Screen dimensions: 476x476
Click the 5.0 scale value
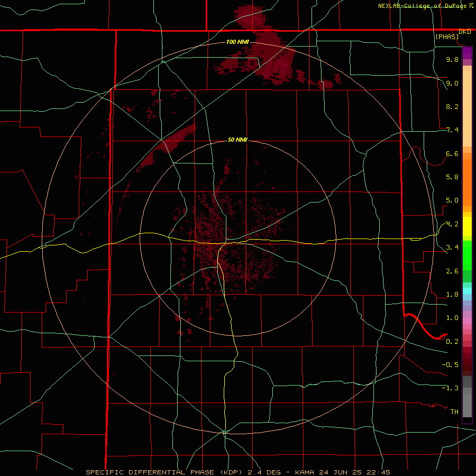point(452,200)
